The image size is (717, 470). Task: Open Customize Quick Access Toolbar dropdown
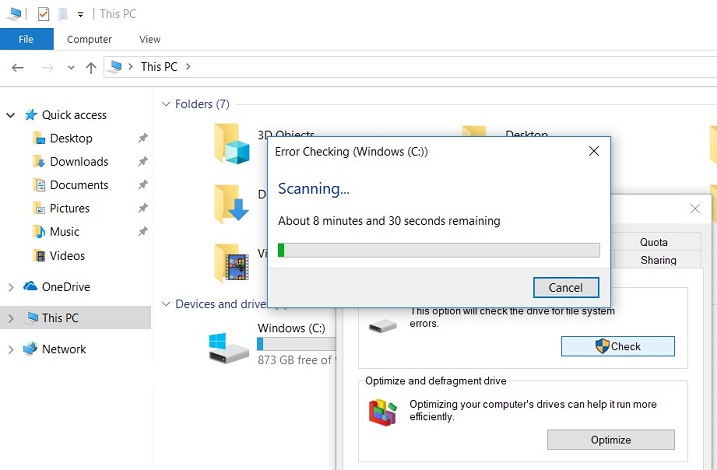tap(80, 15)
